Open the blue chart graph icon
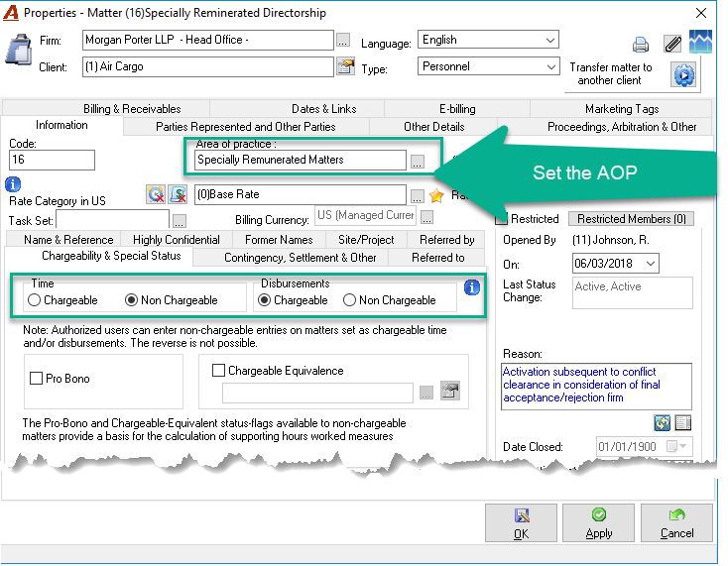Viewport: 728px width, 566px height. 700,42
